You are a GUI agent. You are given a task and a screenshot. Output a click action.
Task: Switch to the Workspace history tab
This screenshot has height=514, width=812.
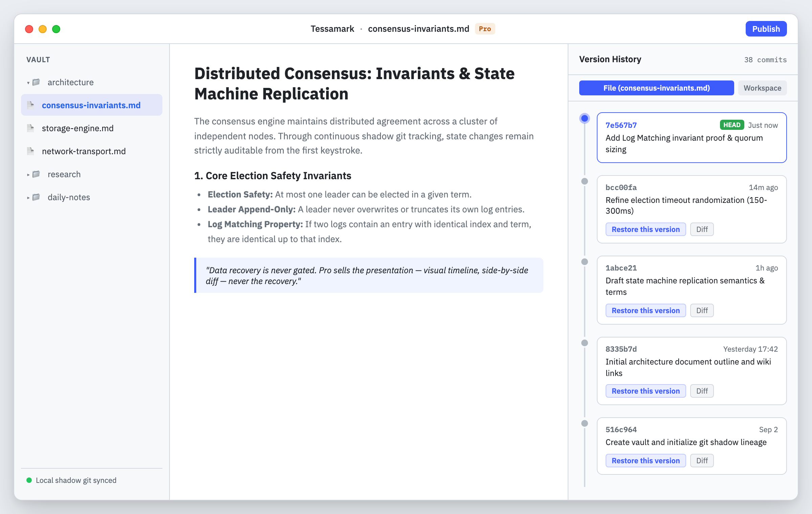[x=762, y=88]
